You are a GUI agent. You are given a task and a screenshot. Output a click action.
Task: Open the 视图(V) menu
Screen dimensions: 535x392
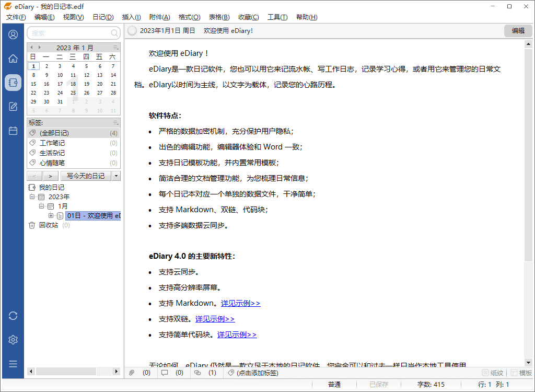pyautogui.click(x=73, y=17)
